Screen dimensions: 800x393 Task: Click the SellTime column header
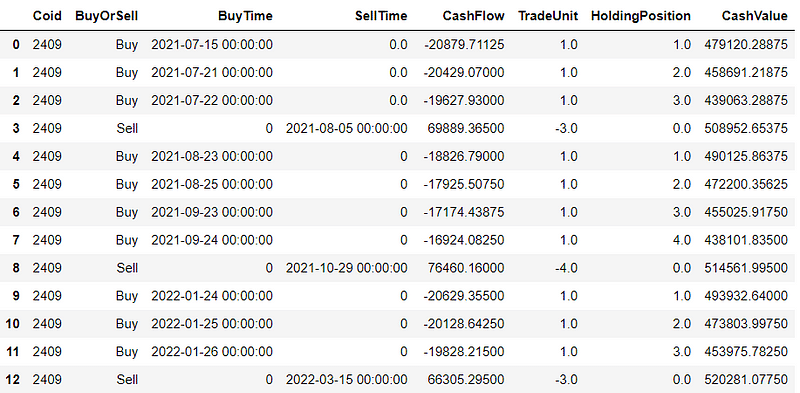(x=381, y=16)
